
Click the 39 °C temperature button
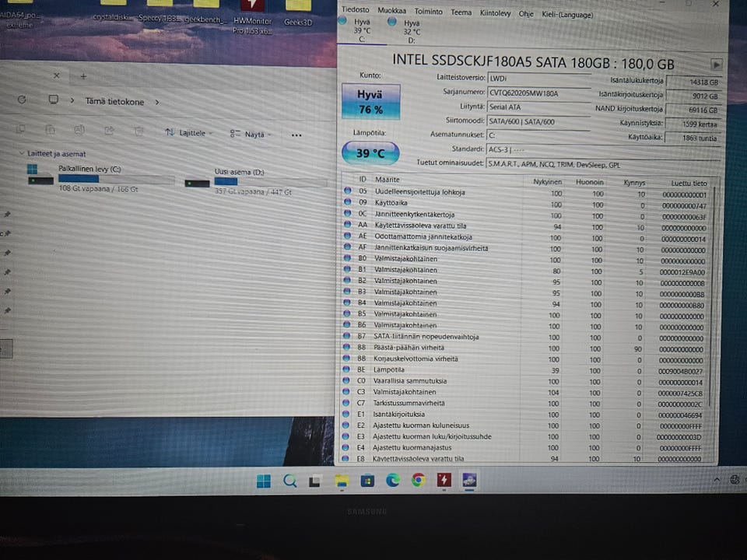(x=370, y=153)
